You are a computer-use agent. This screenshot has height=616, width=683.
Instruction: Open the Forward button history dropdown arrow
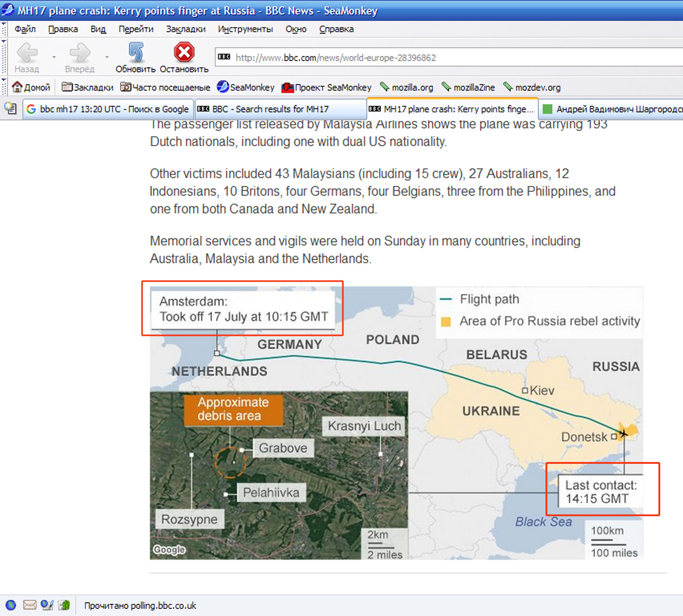point(107,57)
